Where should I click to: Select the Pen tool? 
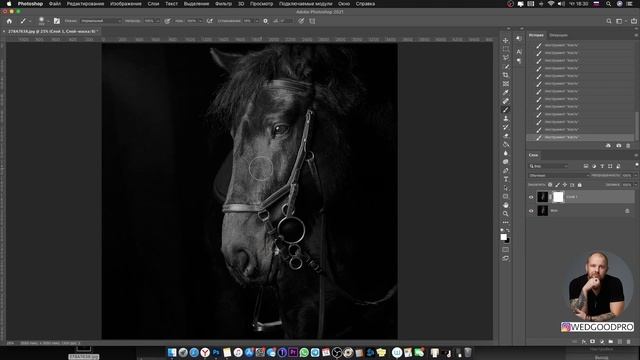(x=506, y=171)
